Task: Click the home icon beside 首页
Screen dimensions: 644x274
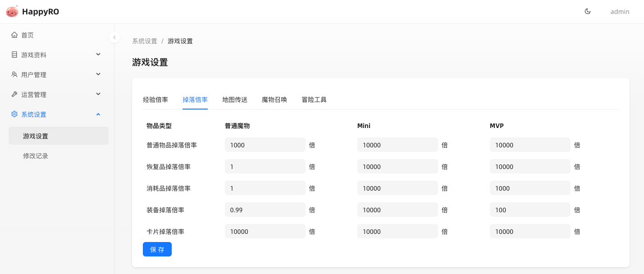Action: [x=14, y=35]
